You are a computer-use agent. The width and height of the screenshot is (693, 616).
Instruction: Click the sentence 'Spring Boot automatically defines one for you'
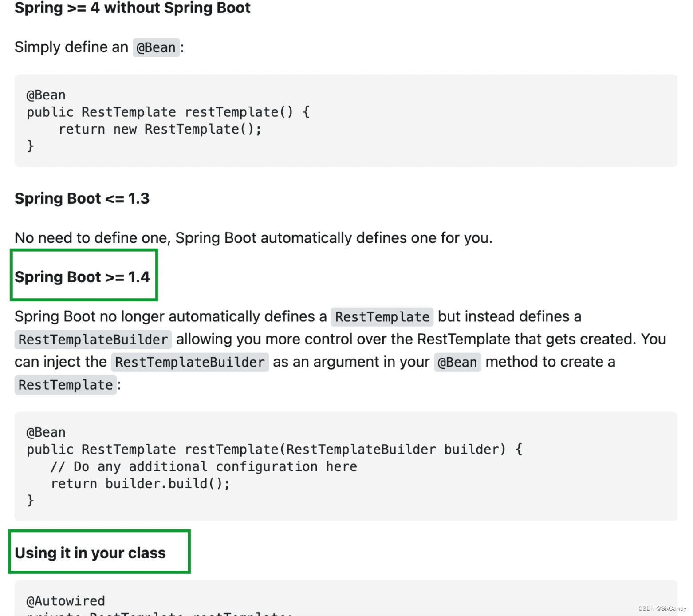253,238
